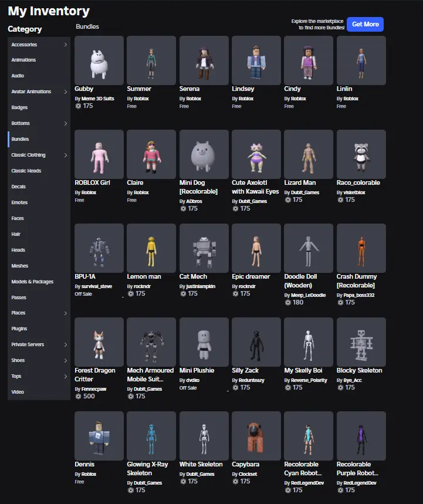
Task: Open the Gubby bundle thumbnail
Action: 99,60
